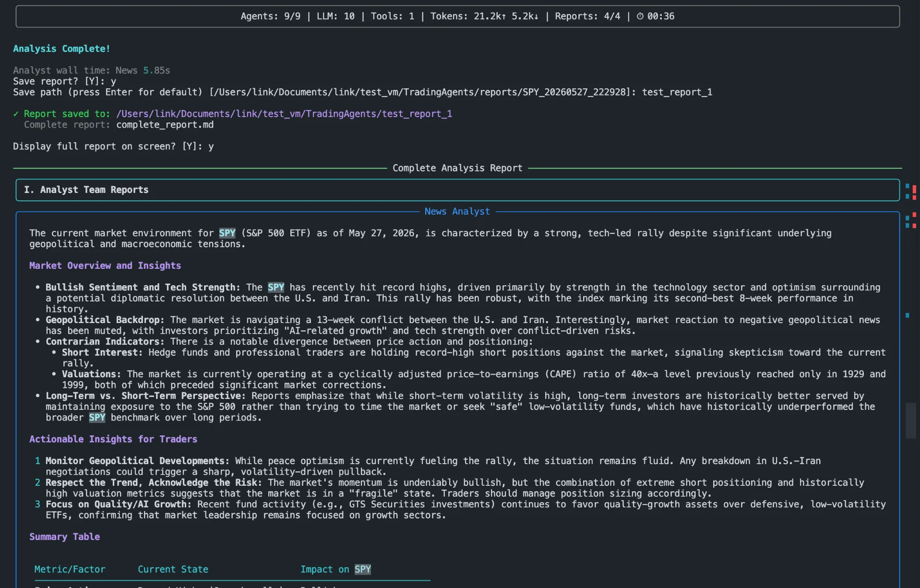Click "Focus on Quality/AI Growth:" item three
Viewport: 920px width, 588px height.
pos(119,504)
